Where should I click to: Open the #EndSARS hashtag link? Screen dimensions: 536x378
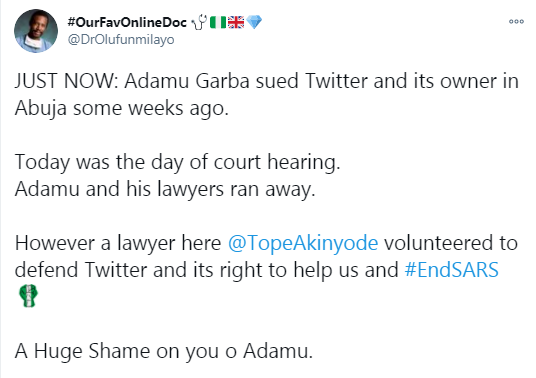(x=452, y=270)
